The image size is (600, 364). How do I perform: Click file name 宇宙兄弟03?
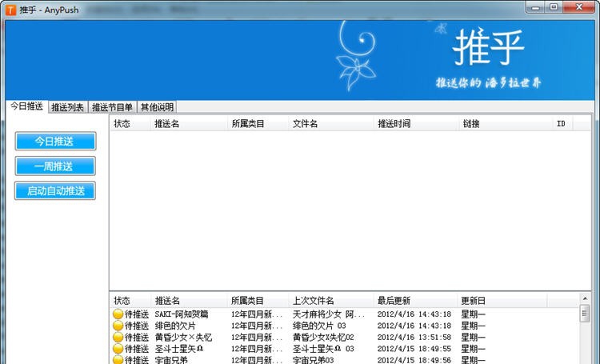(x=314, y=360)
